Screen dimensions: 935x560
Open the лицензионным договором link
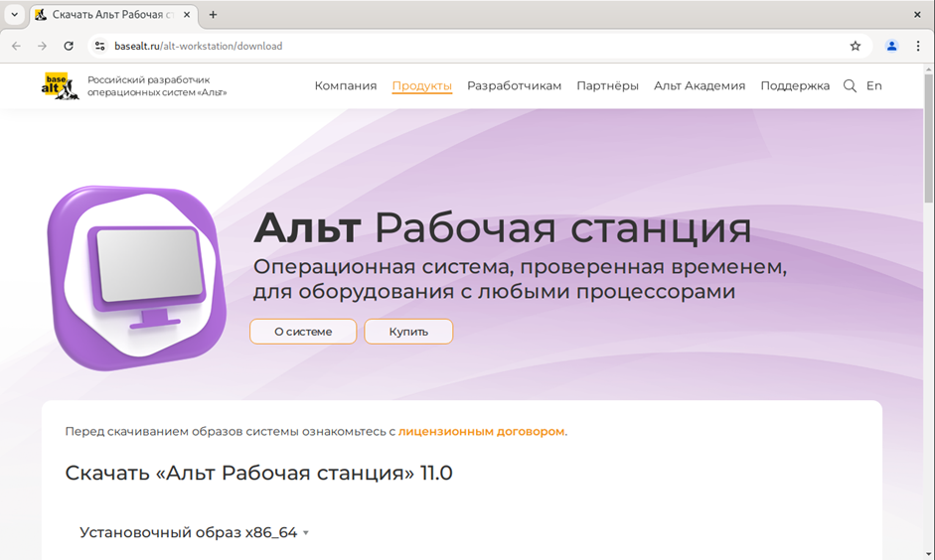(481, 432)
